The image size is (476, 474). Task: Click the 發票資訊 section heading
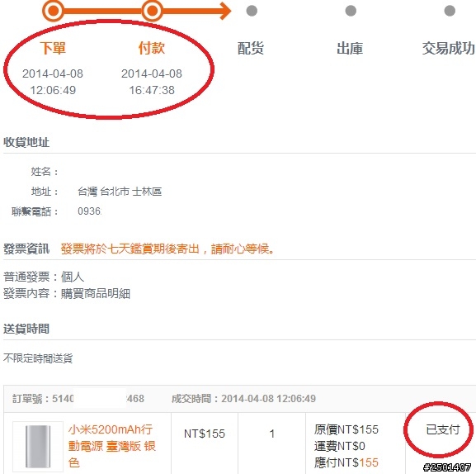[26, 249]
